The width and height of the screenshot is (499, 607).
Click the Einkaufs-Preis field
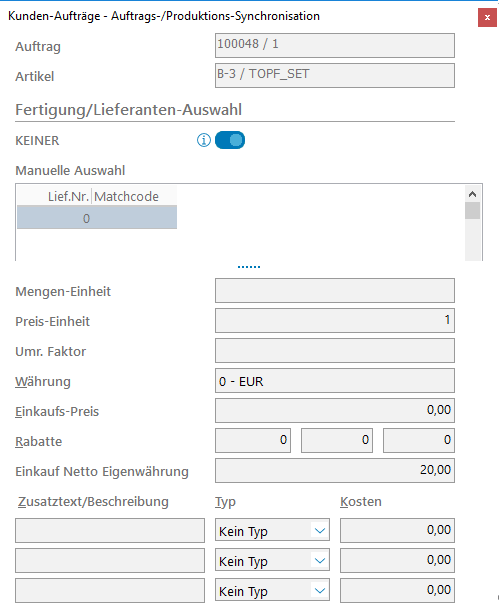coord(335,411)
